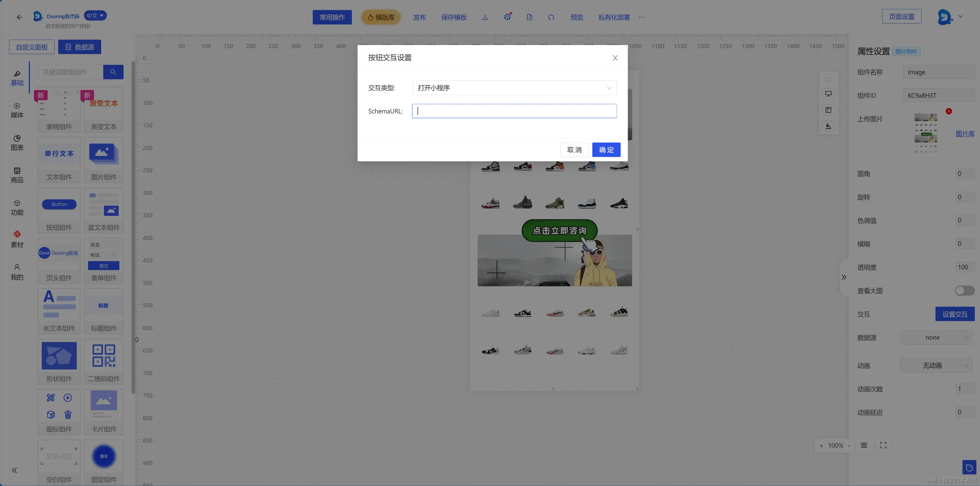Click the 3D cube icon in toolbar

(507, 17)
